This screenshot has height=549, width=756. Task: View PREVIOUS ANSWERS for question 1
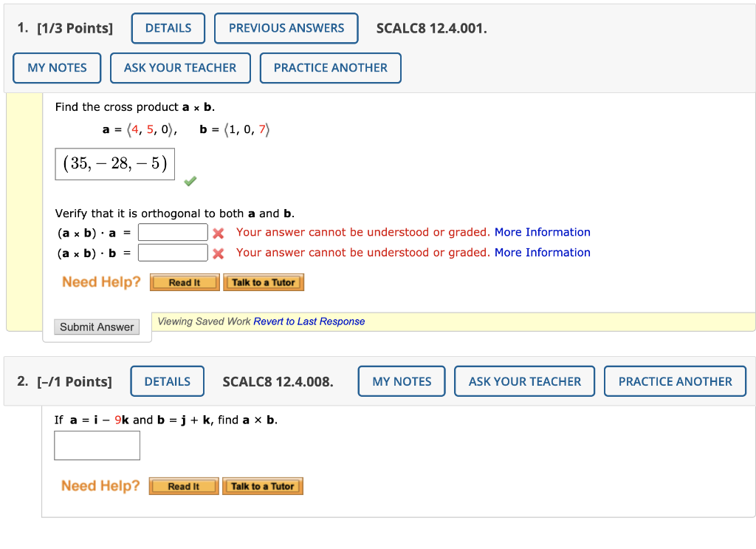(x=286, y=28)
